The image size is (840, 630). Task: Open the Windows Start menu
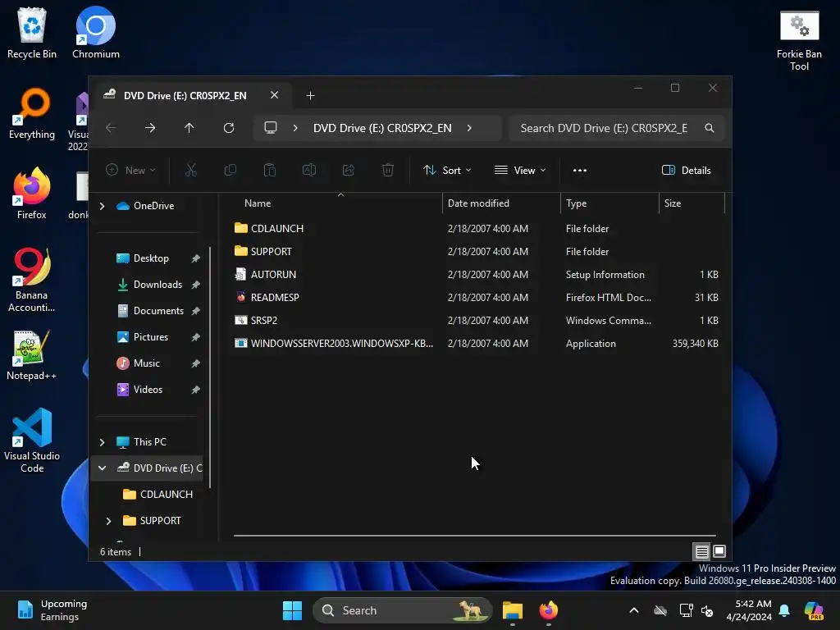293,610
